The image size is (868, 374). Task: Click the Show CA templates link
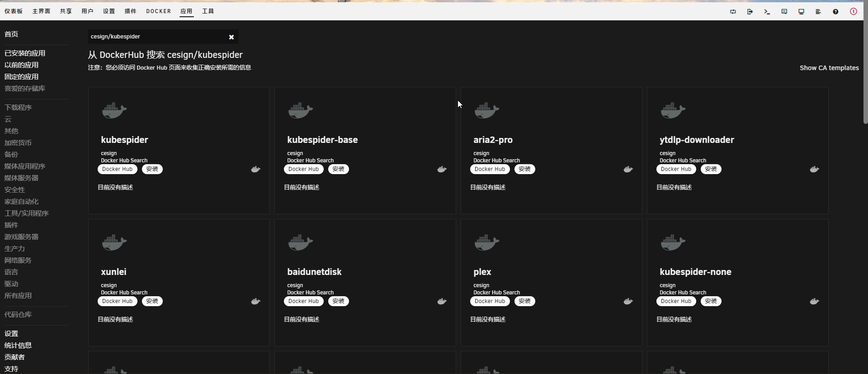pos(829,68)
